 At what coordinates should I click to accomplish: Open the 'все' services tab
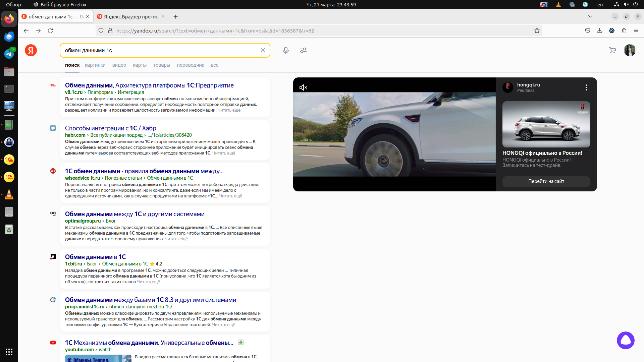pyautogui.click(x=215, y=65)
